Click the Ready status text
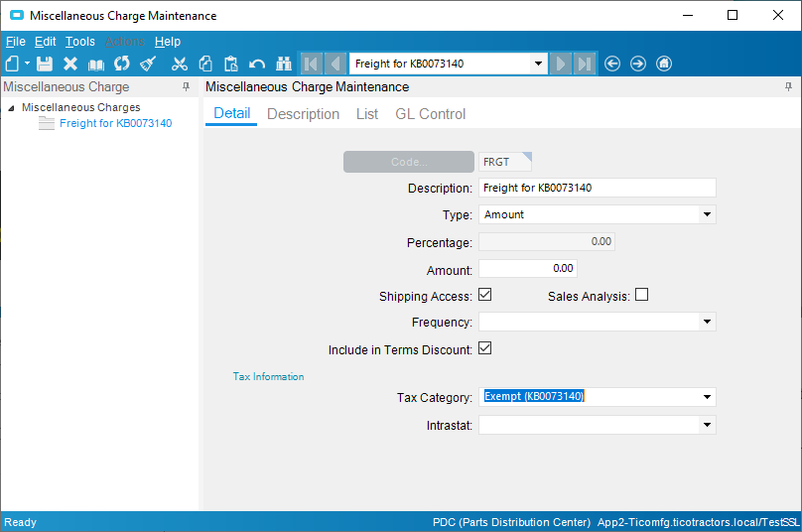 [21, 522]
